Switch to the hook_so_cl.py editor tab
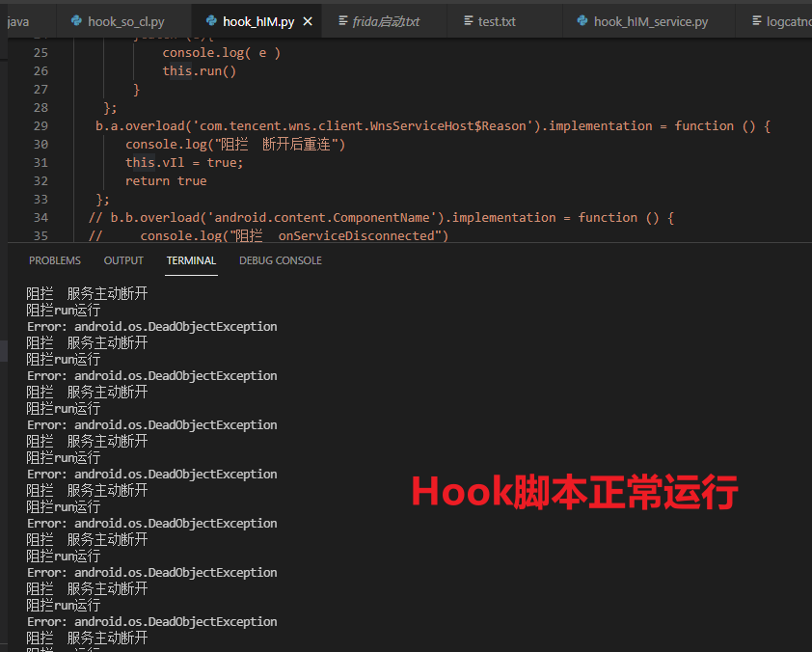 pos(123,21)
